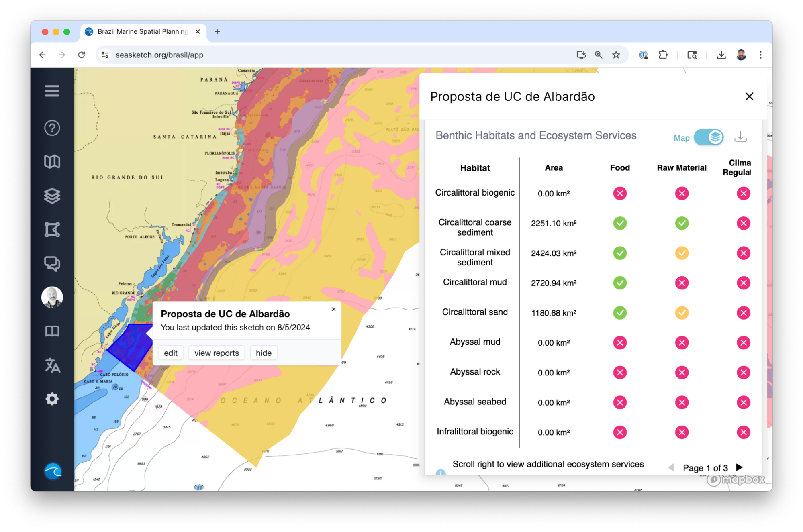
Task: Click the browser address bar URL
Action: [159, 55]
